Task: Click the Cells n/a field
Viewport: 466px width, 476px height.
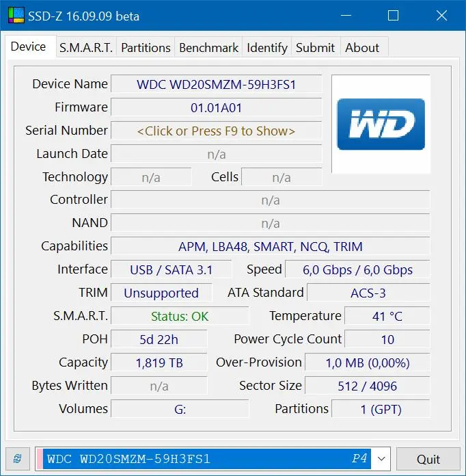Action: (x=282, y=177)
